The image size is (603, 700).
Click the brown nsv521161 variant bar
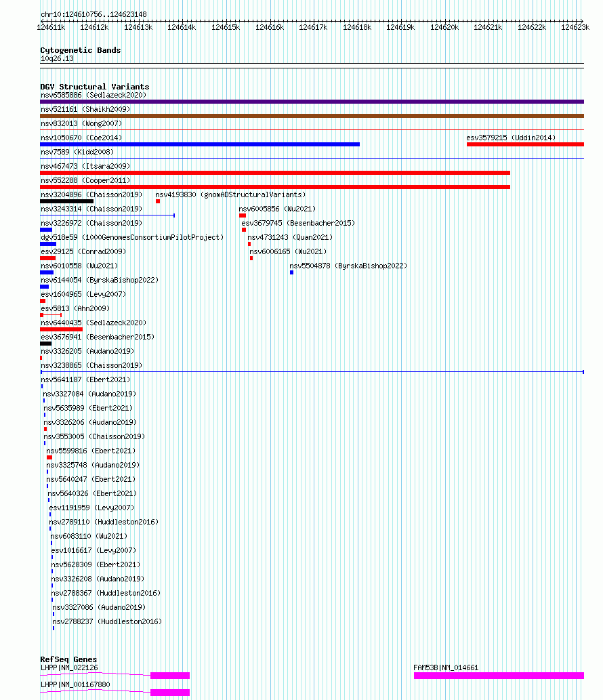(x=312, y=116)
